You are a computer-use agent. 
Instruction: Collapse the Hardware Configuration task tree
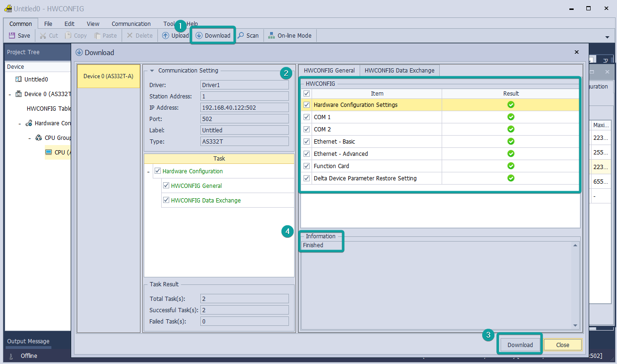point(148,172)
